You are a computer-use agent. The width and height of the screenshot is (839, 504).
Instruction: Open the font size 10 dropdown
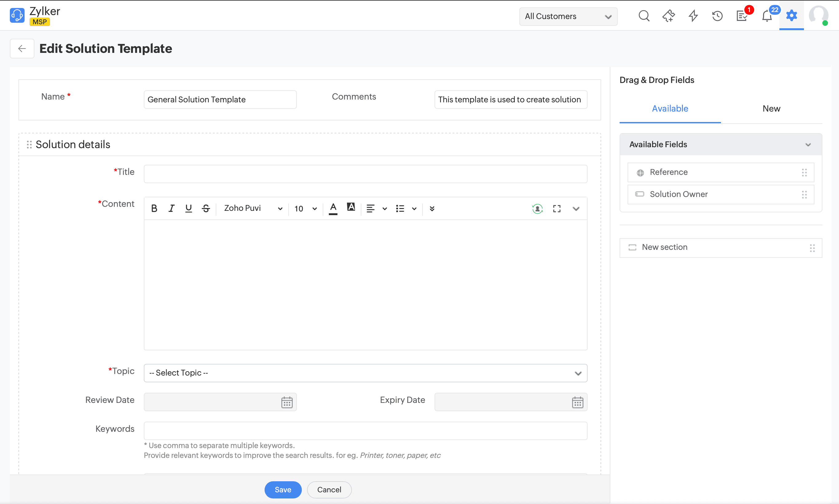click(305, 209)
